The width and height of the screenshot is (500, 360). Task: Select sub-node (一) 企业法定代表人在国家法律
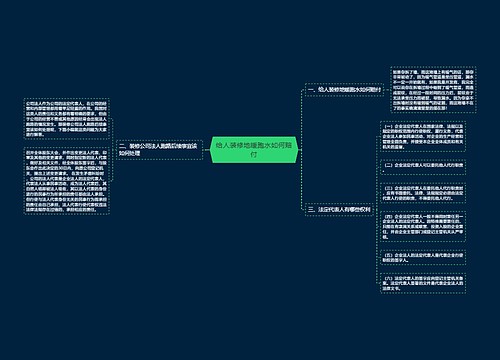[423, 136]
